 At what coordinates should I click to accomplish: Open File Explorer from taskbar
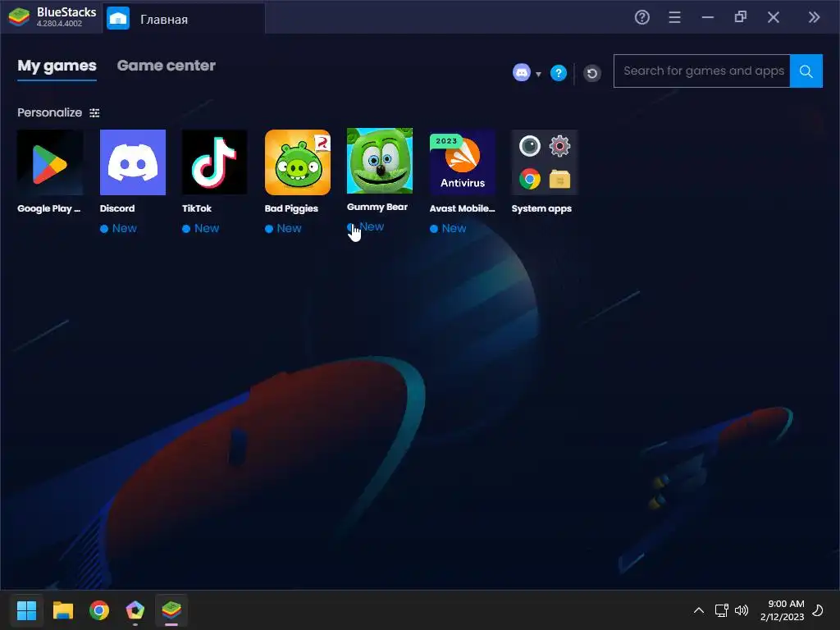(62, 609)
